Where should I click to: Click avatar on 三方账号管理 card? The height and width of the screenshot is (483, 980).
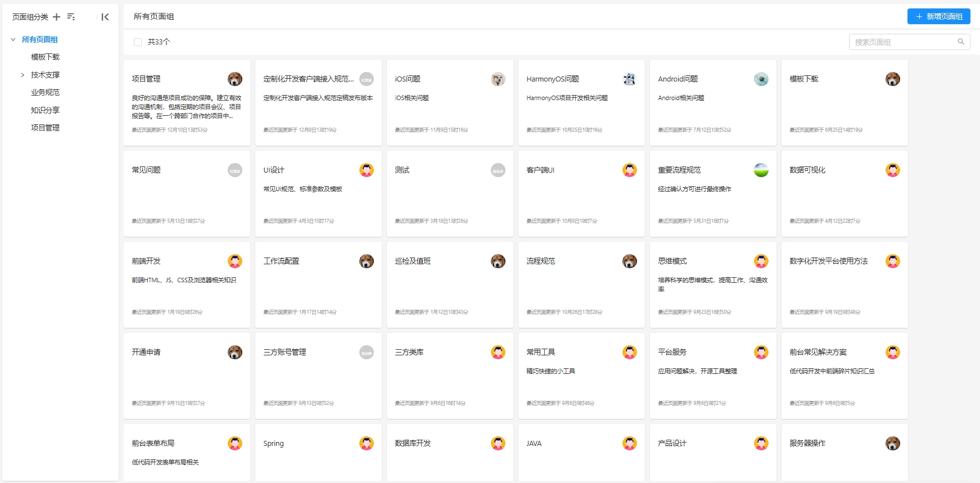(367, 352)
